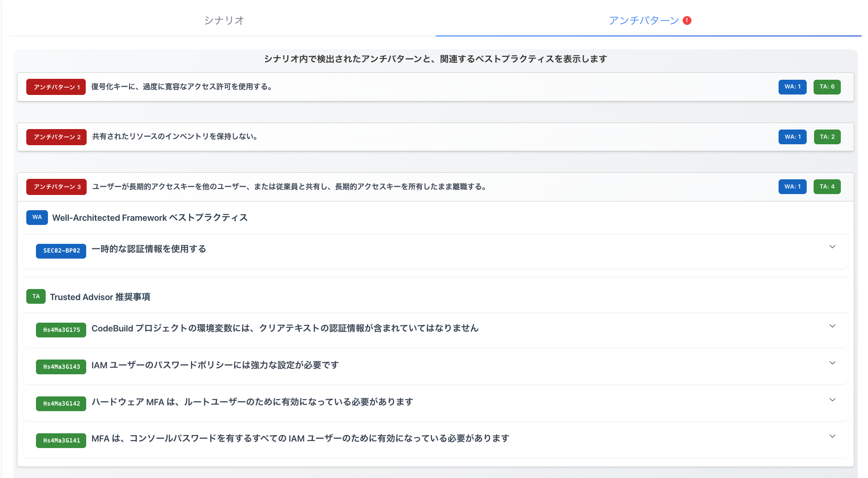Click the blue WA badge next to Well-Architected Framework

pyautogui.click(x=37, y=217)
